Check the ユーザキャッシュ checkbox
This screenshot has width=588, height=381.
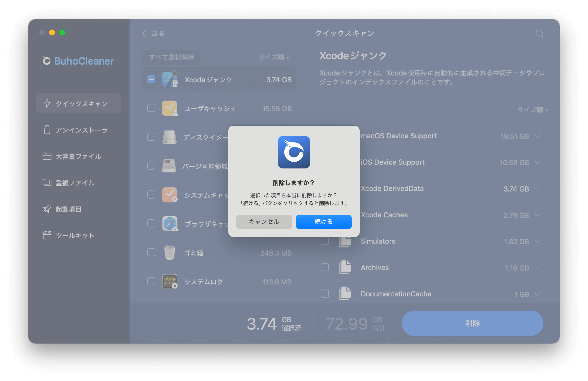pos(151,108)
